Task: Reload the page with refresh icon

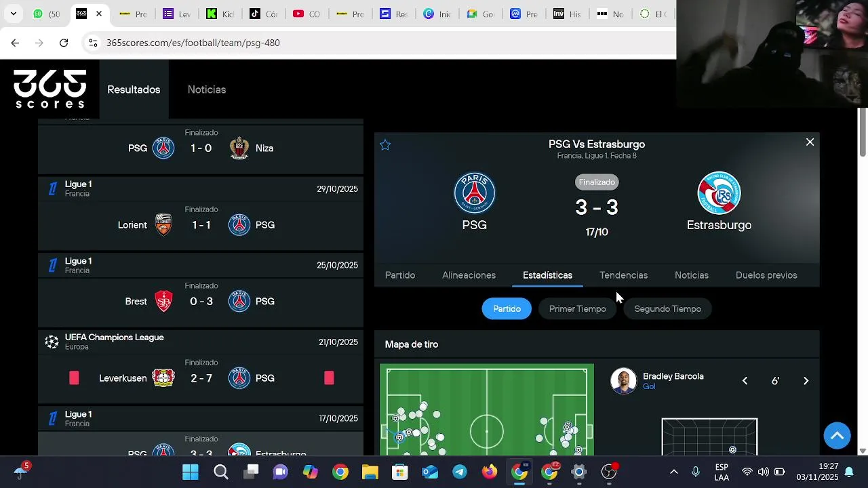Action: [64, 43]
